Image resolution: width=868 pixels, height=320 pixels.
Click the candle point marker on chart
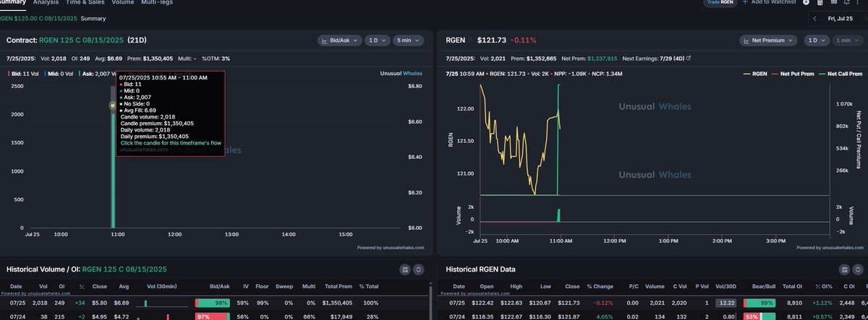pyautogui.click(x=113, y=105)
